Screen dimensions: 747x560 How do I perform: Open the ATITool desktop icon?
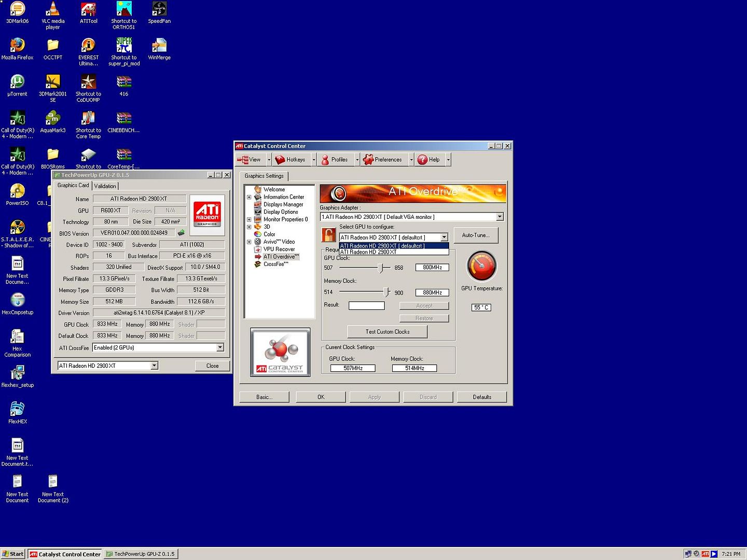click(88, 12)
